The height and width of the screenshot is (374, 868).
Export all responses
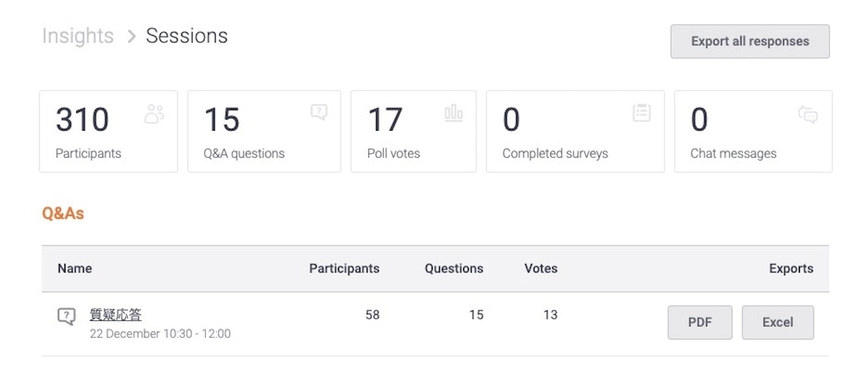click(750, 41)
